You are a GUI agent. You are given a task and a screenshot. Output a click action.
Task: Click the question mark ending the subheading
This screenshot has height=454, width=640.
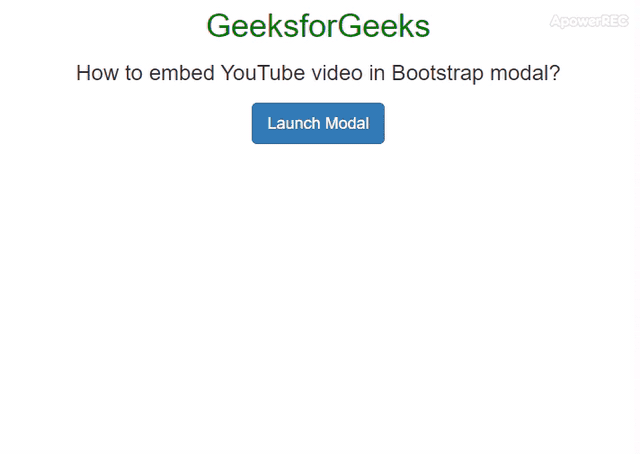point(554,73)
